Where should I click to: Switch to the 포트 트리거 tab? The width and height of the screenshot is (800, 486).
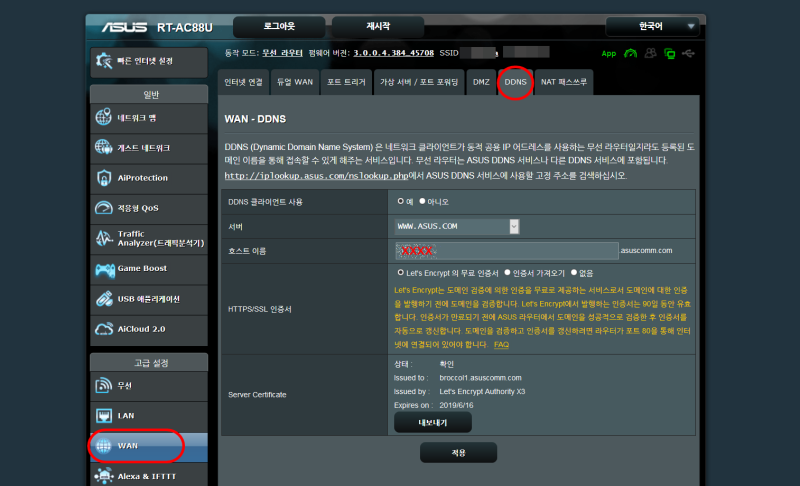(346, 82)
